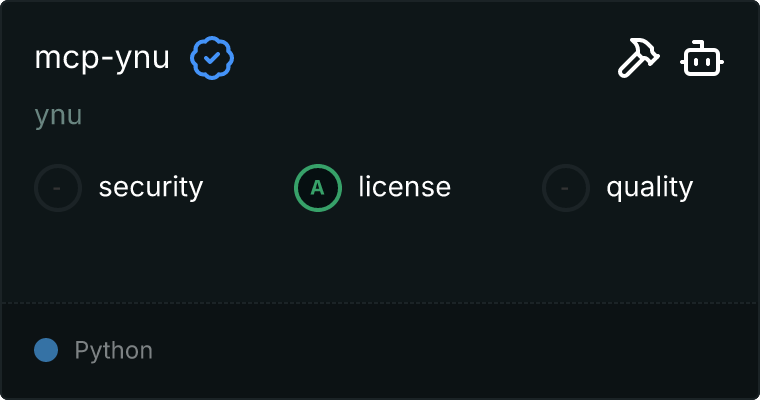760x400 pixels.
Task: Click the empty footer area right of Python
Action: (x=450, y=351)
